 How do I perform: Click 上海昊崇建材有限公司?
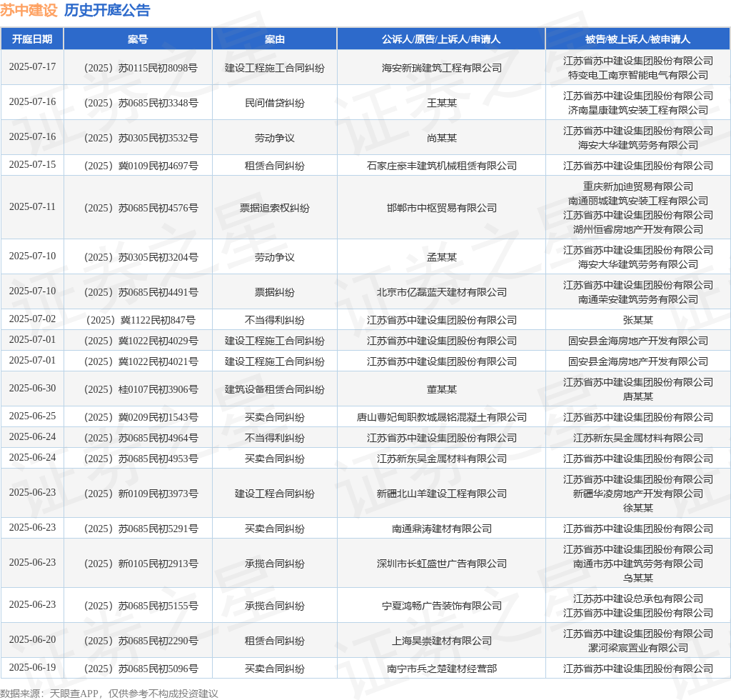[441, 641]
